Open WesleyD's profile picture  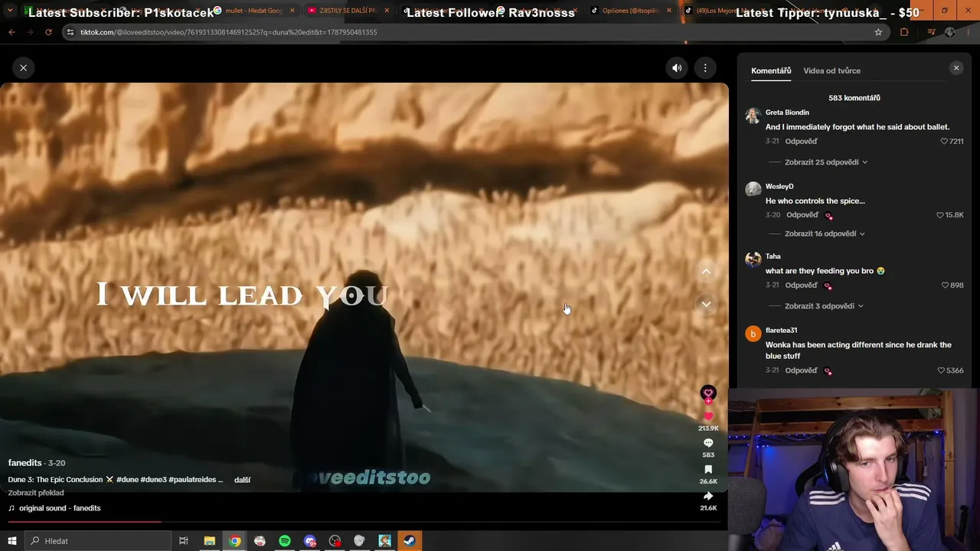pos(753,189)
